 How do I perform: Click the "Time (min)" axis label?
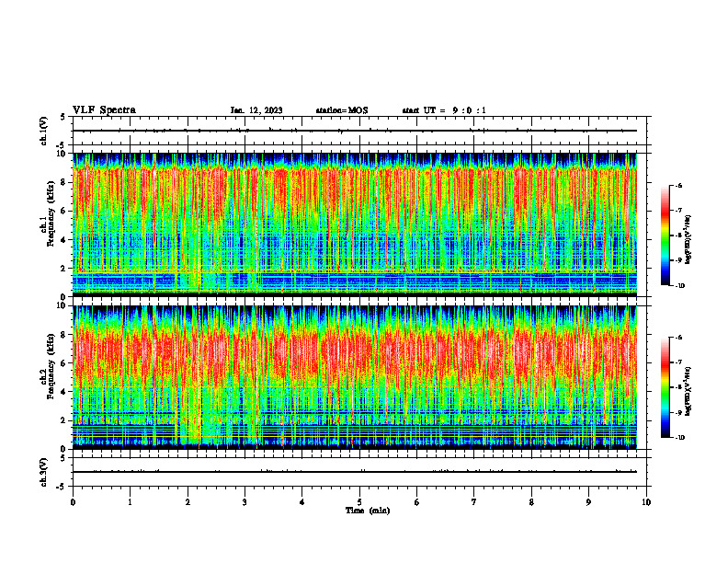(x=368, y=511)
